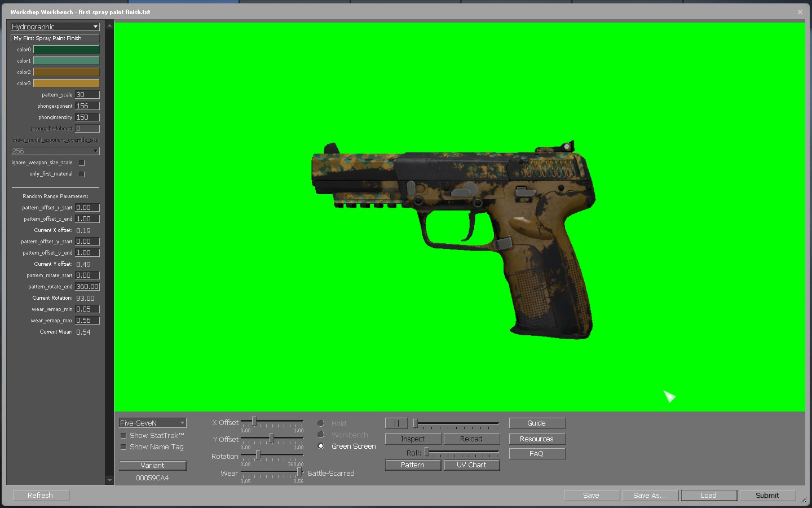Click the Five-SeveN pistol preview

click(x=453, y=240)
